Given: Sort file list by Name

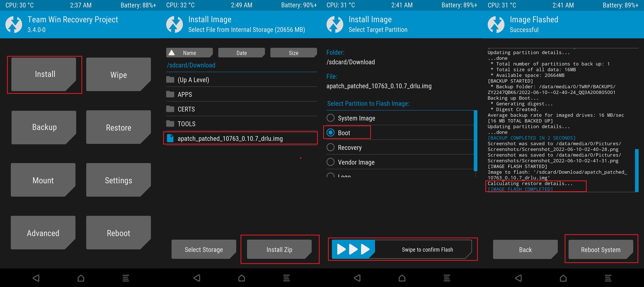Looking at the screenshot, I should click(190, 53).
